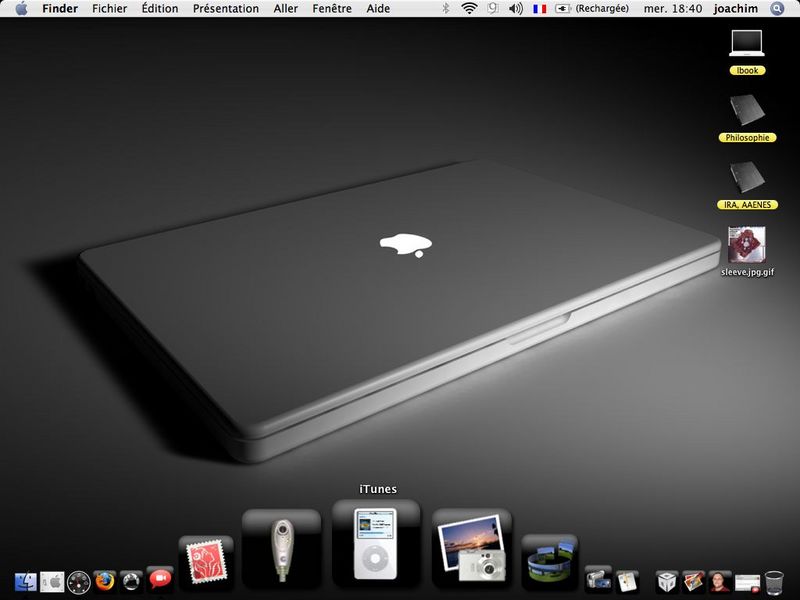The height and width of the screenshot is (600, 800).
Task: Open Spotlight search
Action: tap(777, 9)
